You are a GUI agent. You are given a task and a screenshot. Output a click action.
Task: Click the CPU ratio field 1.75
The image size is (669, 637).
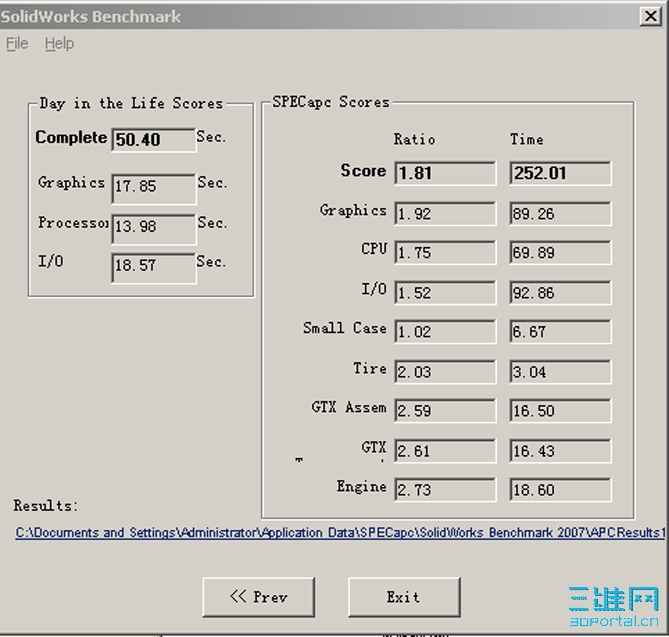[445, 252]
